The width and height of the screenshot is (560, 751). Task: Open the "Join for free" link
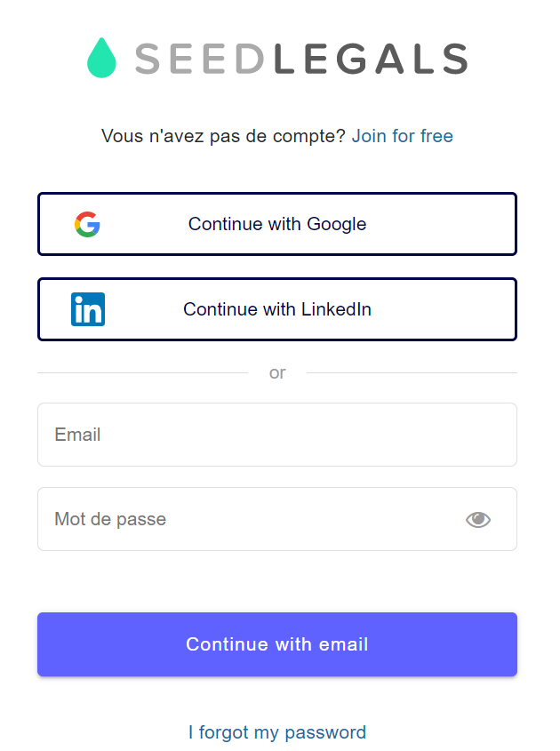click(x=402, y=136)
